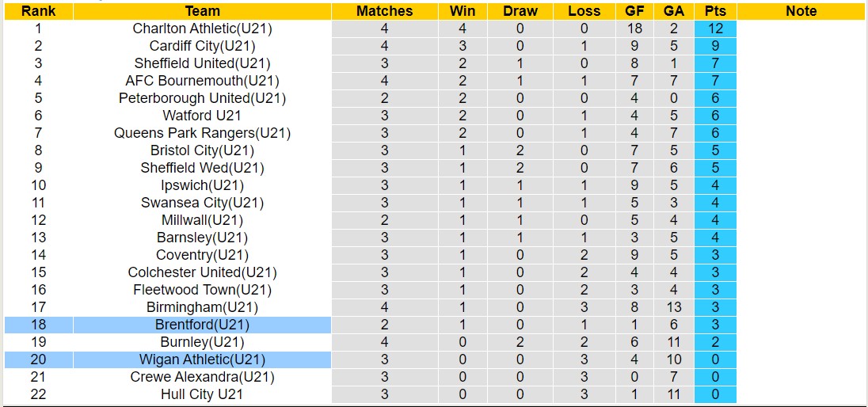
Task: Open Queens Park Rangers(U21) link
Action: click(202, 133)
